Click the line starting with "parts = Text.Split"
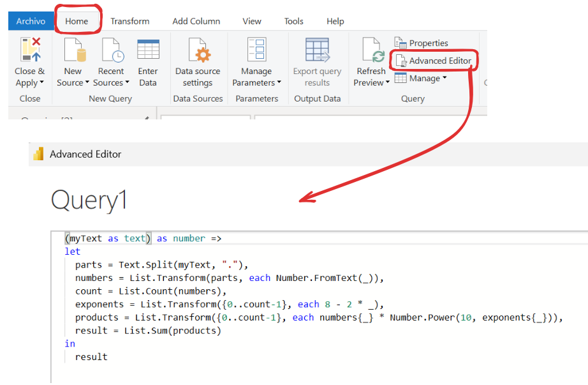Screen dimensions: 588x385 [161, 265]
